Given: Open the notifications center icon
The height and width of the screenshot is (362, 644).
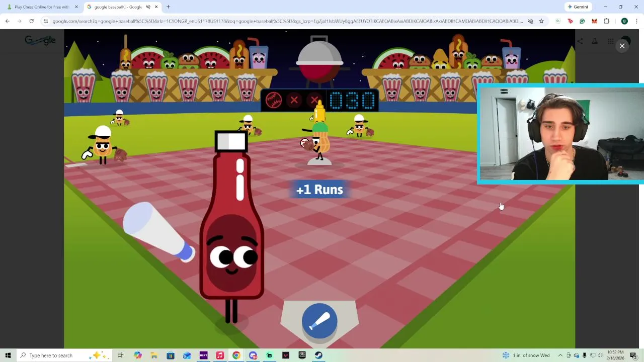Looking at the screenshot, I should [x=633, y=355].
